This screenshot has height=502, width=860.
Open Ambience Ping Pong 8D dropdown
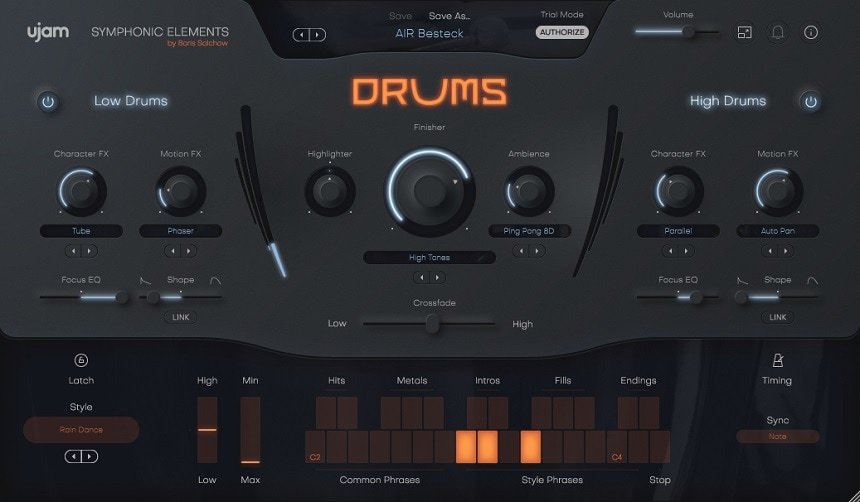pos(529,231)
